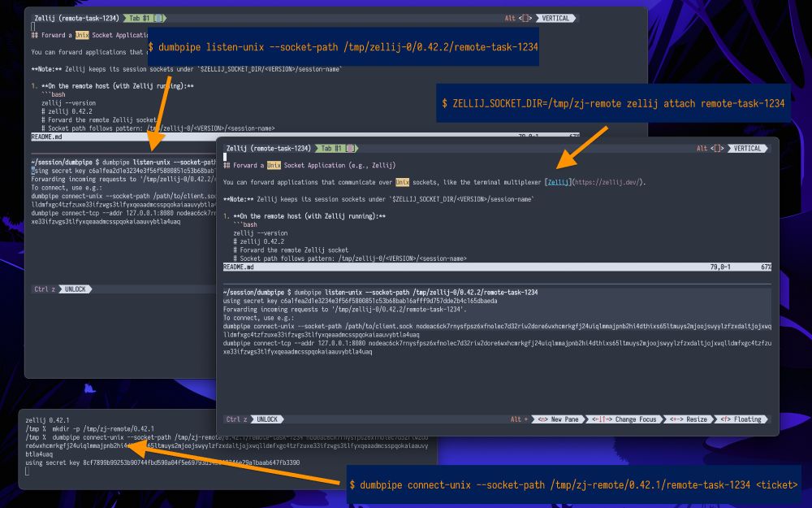
Task: Click 'using secret key 8cf7899b' in the bottom-left terminal
Action: click(x=162, y=462)
